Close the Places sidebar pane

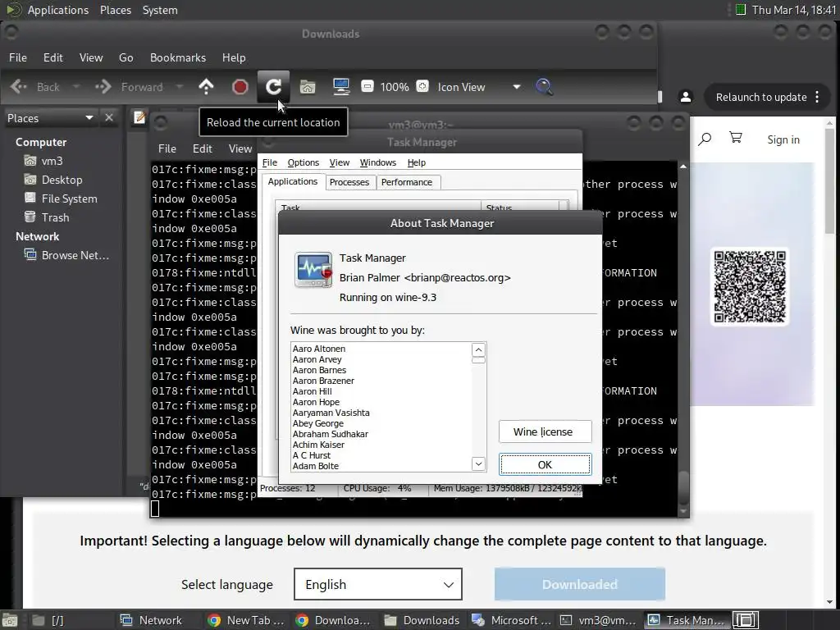[109, 118]
